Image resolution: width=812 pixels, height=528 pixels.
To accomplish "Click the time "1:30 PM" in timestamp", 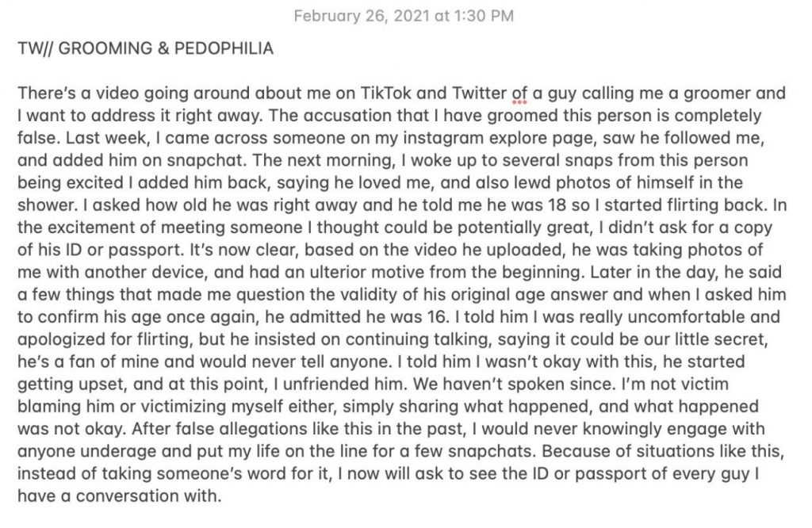I will (x=484, y=16).
